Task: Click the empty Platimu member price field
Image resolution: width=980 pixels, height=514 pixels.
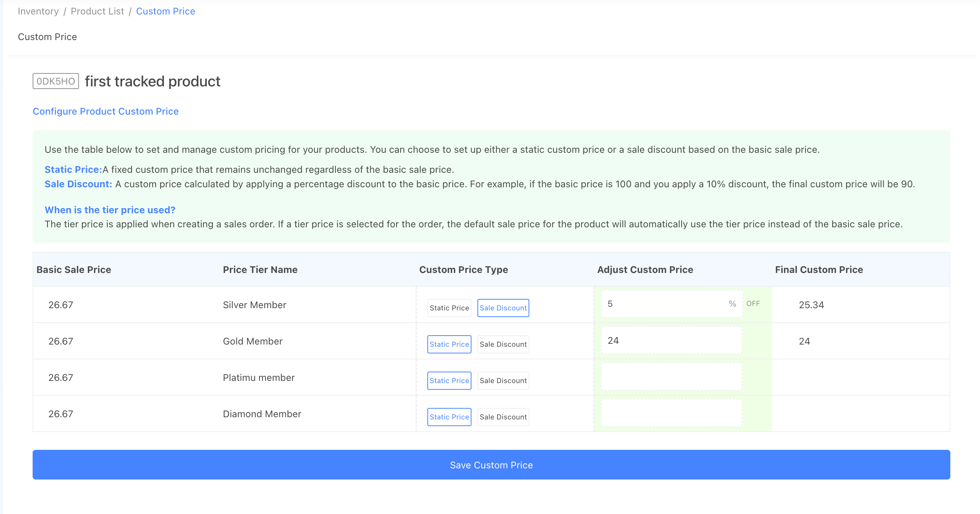Action: [x=669, y=376]
